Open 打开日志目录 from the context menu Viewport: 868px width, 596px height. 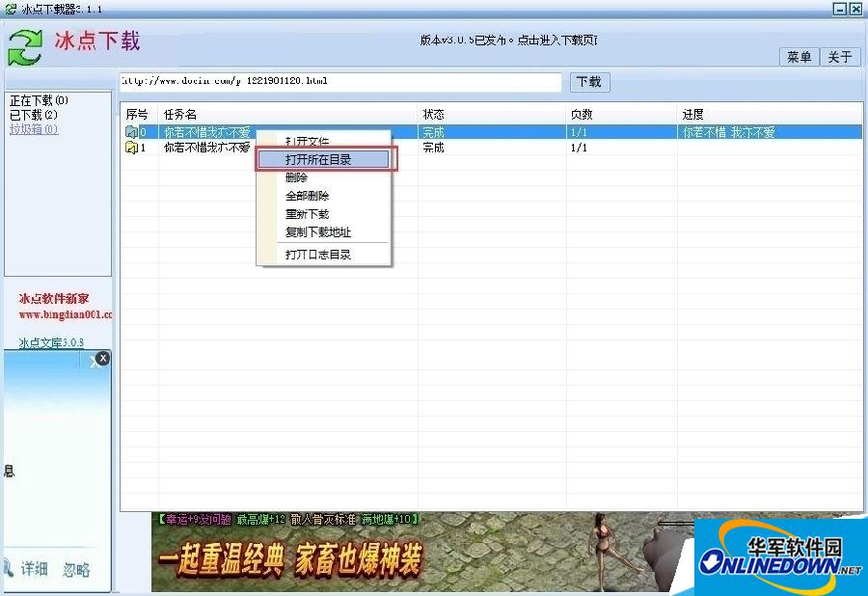tap(317, 255)
